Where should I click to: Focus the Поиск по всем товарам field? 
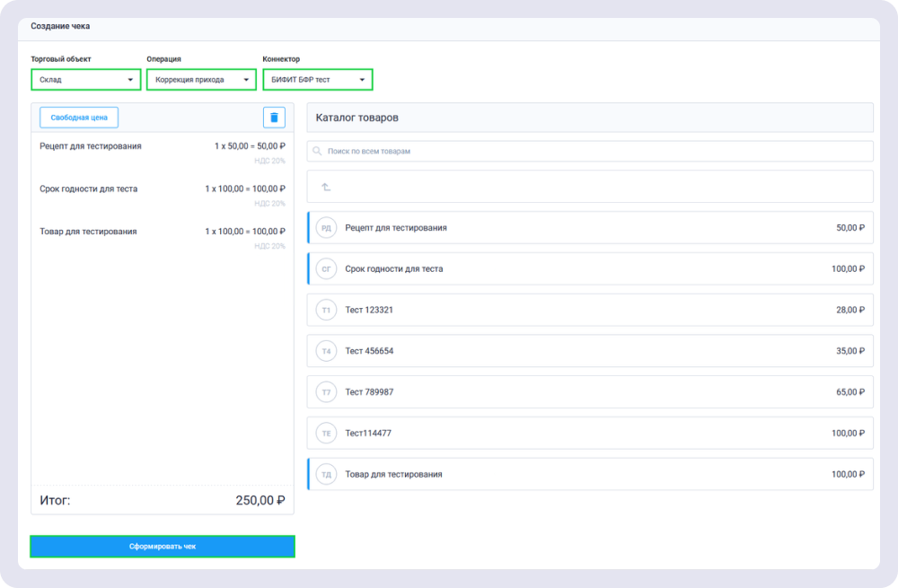tap(593, 152)
